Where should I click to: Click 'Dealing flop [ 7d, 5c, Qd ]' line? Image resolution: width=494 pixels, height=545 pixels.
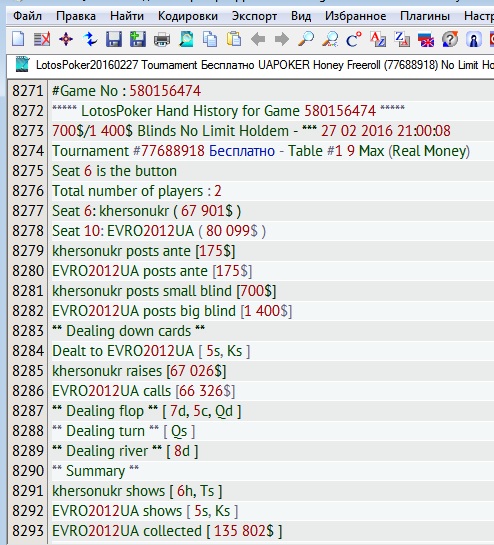pos(147,411)
